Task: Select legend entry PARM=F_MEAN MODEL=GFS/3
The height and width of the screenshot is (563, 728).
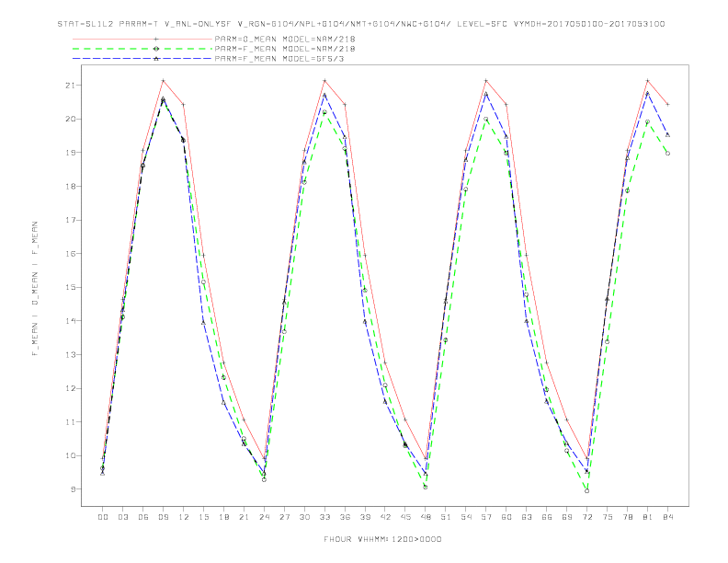Action: pos(279,59)
